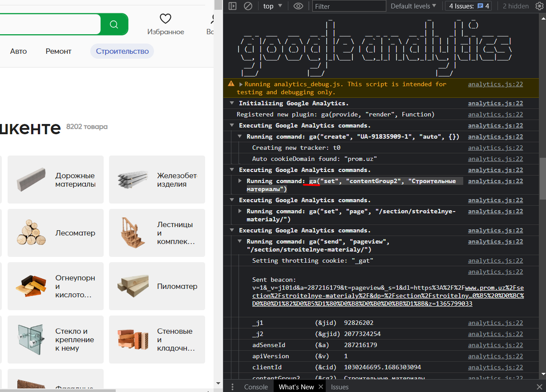
Task: Open analytics.js:22 link beside Setting throttling cookie
Action: [x=495, y=260]
